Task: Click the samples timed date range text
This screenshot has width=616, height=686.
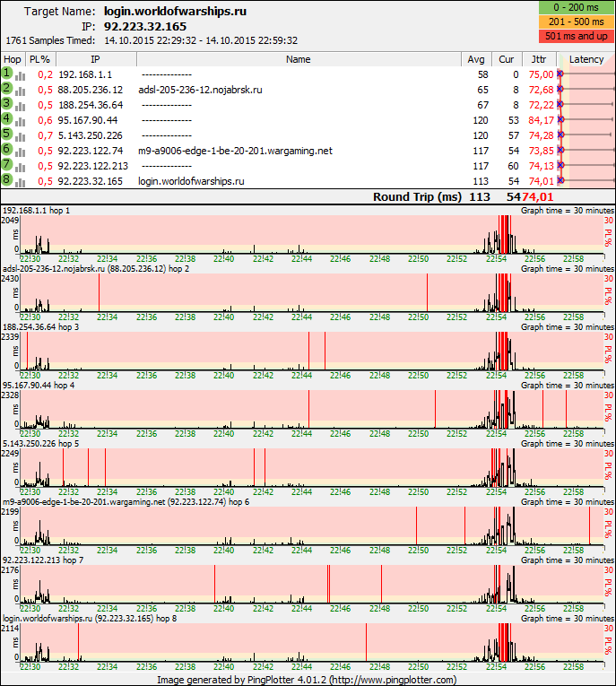Action: [201, 40]
